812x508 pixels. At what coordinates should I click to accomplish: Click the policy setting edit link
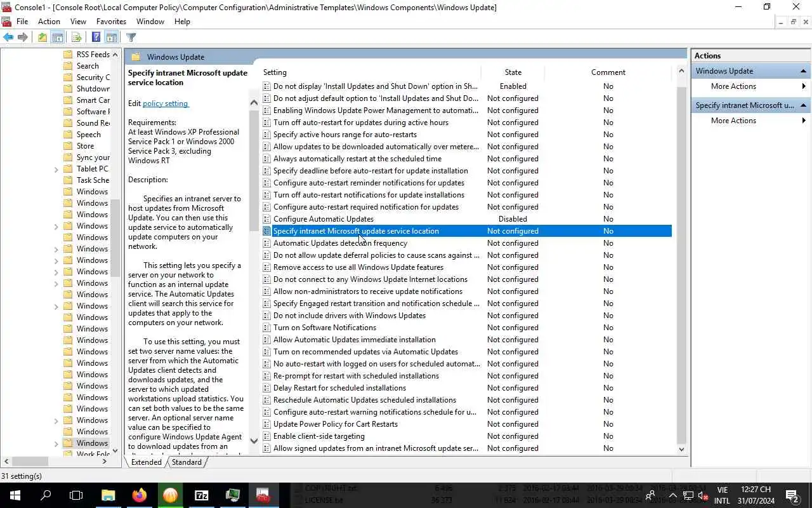click(x=165, y=104)
